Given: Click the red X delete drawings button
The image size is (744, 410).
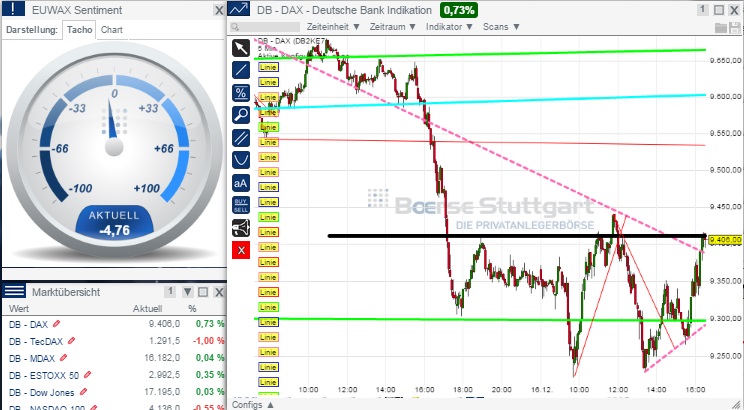Looking at the screenshot, I should 241,250.
